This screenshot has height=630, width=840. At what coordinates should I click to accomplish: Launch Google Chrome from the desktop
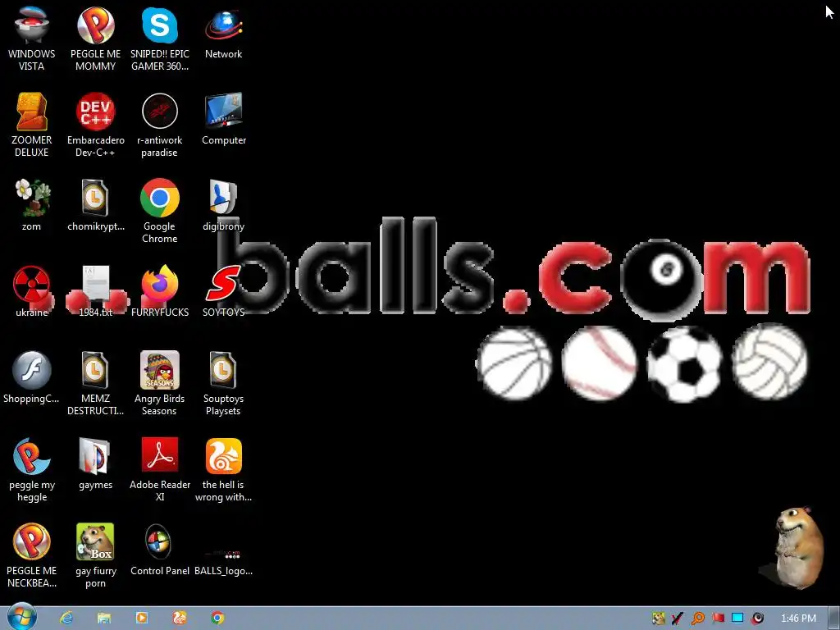[x=160, y=211]
